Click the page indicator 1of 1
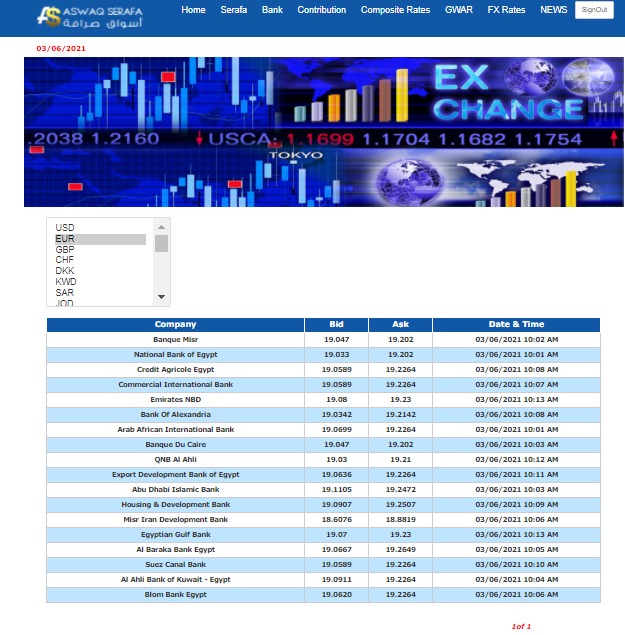The image size is (625, 635). pyautogui.click(x=521, y=626)
